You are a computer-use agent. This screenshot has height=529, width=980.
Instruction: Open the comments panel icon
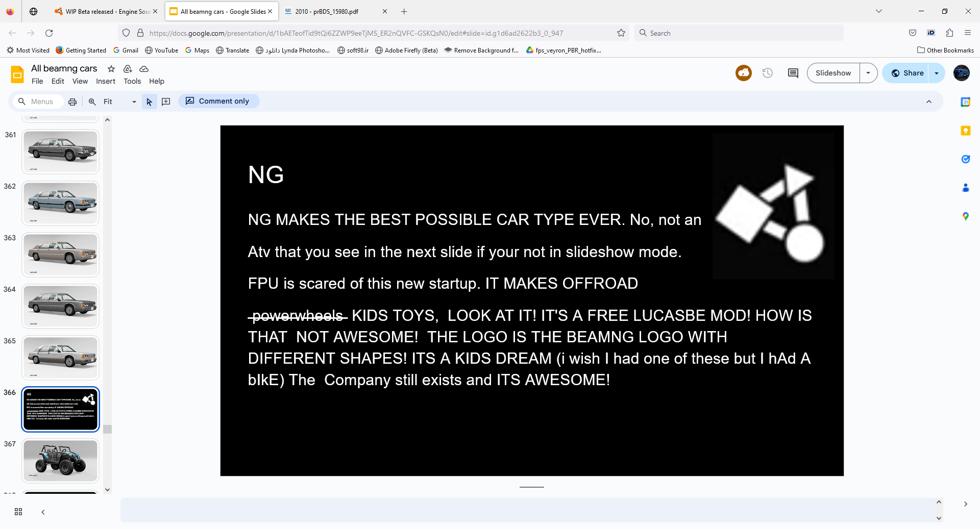click(793, 73)
